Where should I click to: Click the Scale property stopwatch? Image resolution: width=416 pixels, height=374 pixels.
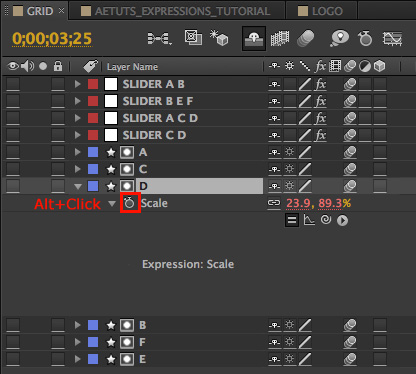pos(129,203)
